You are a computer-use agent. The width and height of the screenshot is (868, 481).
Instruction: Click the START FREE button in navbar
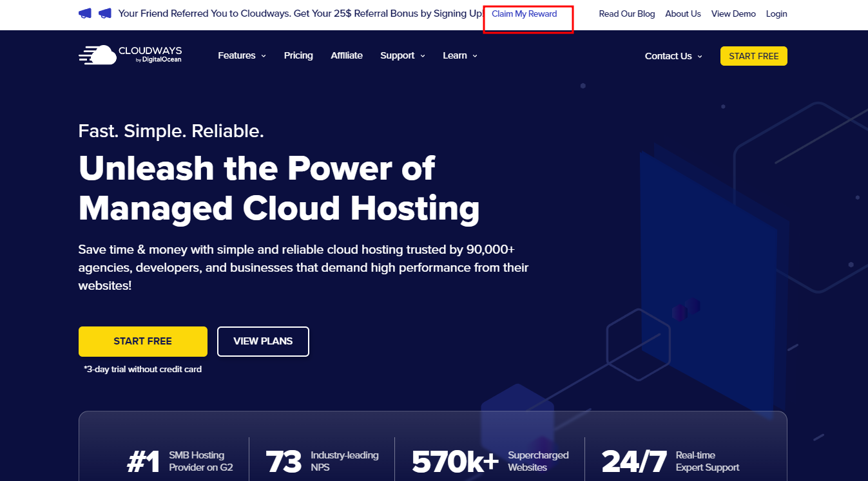(754, 56)
